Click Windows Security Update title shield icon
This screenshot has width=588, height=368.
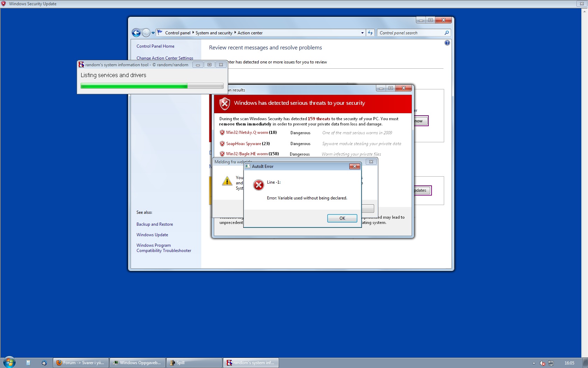3,4
